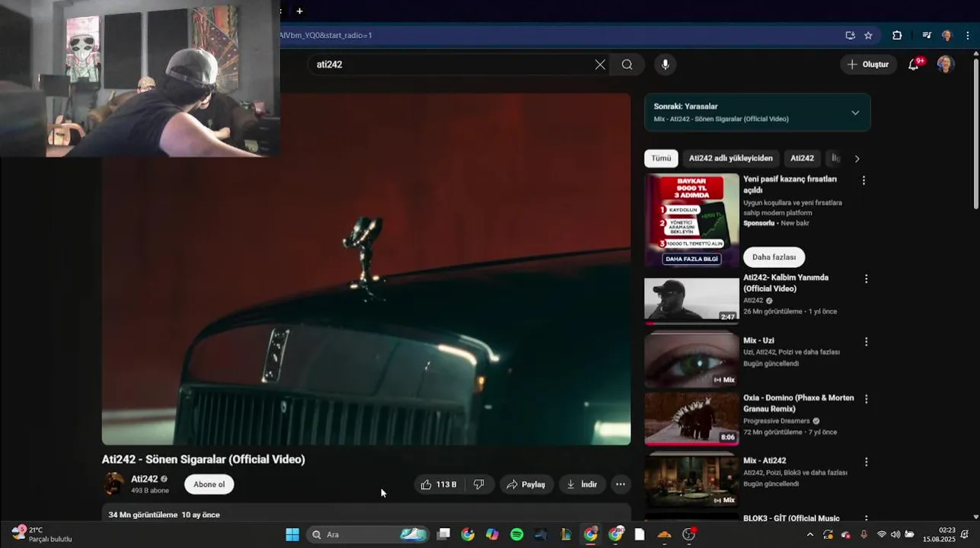Open options for the sponsored ad

863,180
